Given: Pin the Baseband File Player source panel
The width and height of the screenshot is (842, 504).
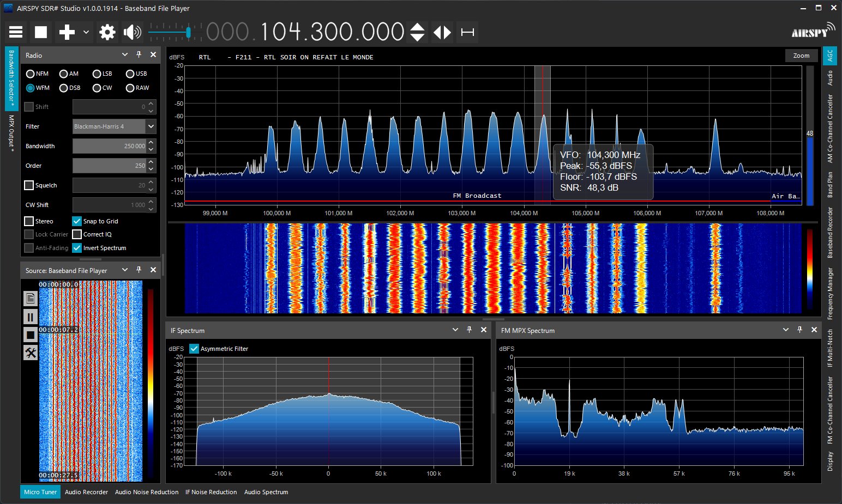Looking at the screenshot, I should (139, 270).
